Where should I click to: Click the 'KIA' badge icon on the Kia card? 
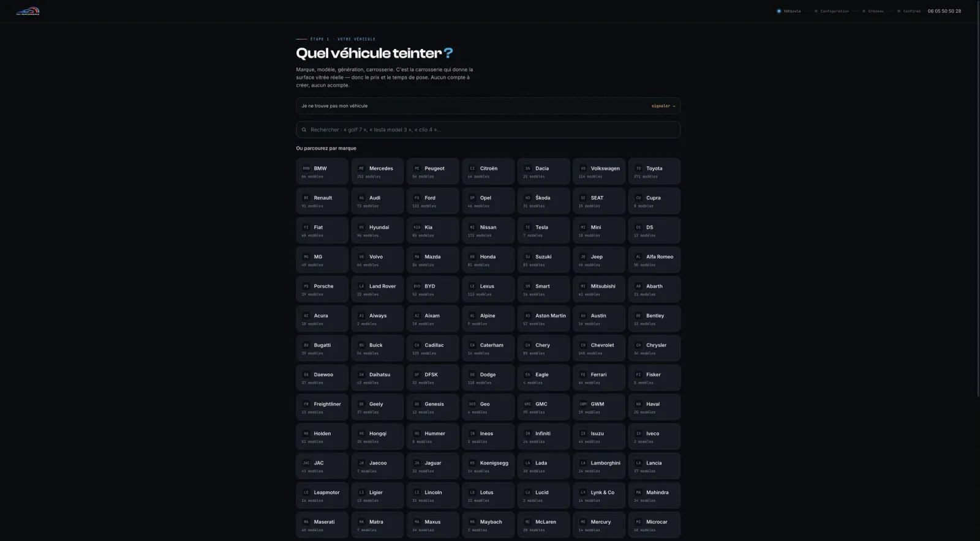(x=417, y=227)
